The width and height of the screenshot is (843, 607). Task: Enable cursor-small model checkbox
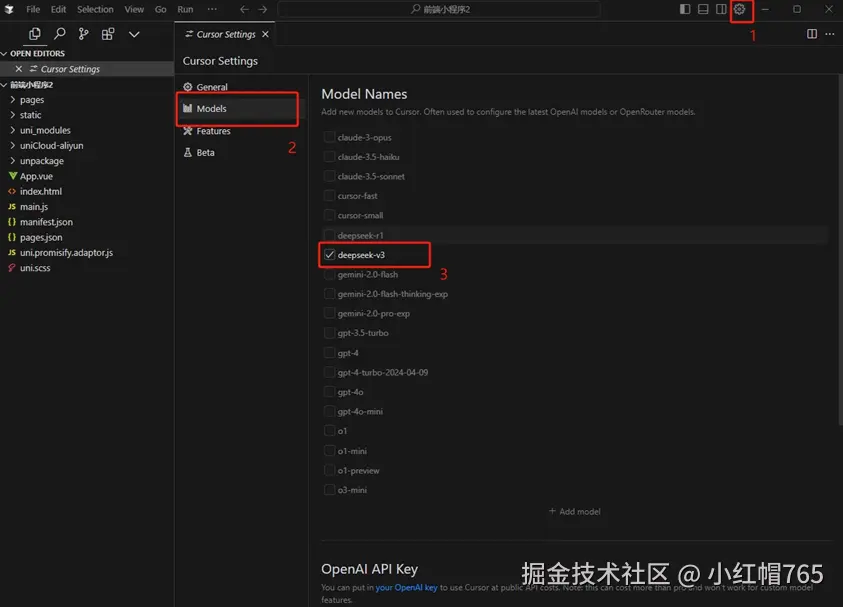tap(329, 215)
